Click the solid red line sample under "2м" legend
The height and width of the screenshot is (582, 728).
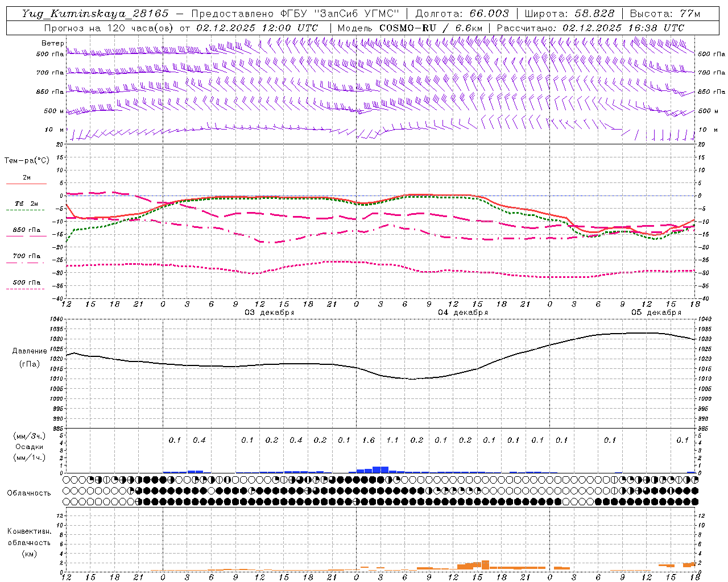(26, 184)
